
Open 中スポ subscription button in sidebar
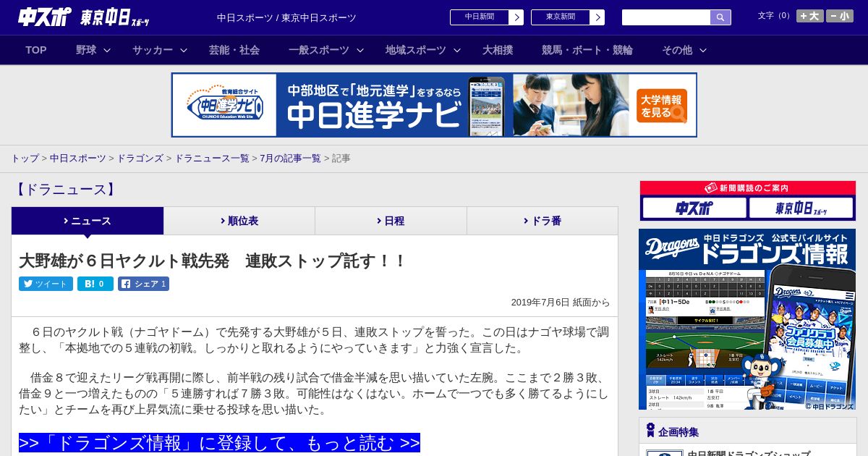[x=694, y=208]
